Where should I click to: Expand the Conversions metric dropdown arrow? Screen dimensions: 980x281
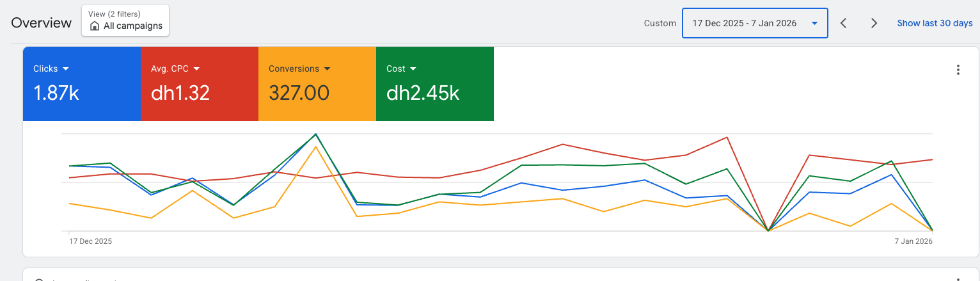(x=327, y=68)
